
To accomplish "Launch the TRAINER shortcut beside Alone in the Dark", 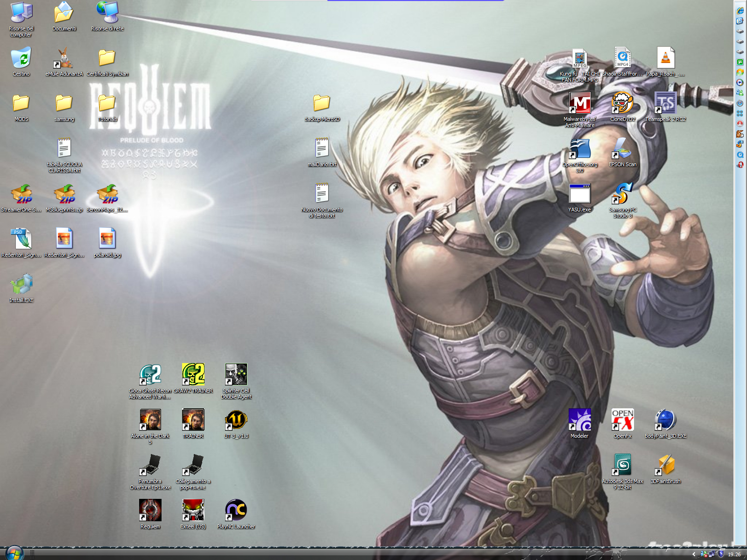I will [193, 424].
